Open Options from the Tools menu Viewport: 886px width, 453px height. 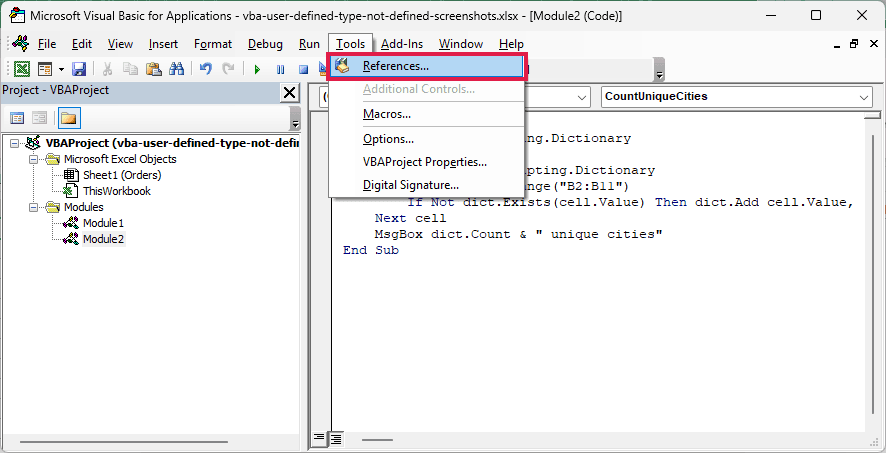click(427, 139)
